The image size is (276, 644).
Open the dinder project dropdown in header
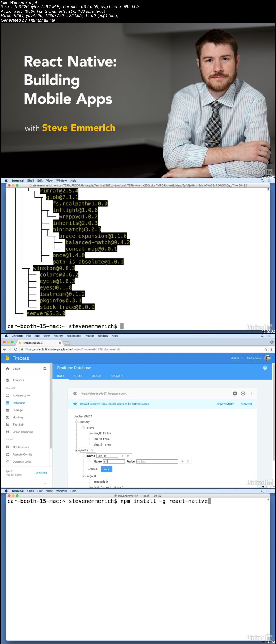click(237, 358)
